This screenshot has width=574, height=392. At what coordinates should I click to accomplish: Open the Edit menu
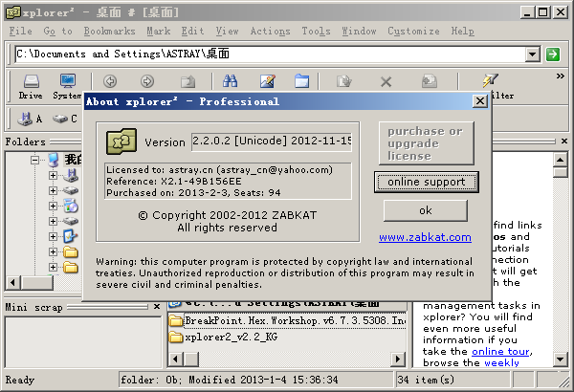point(193,32)
